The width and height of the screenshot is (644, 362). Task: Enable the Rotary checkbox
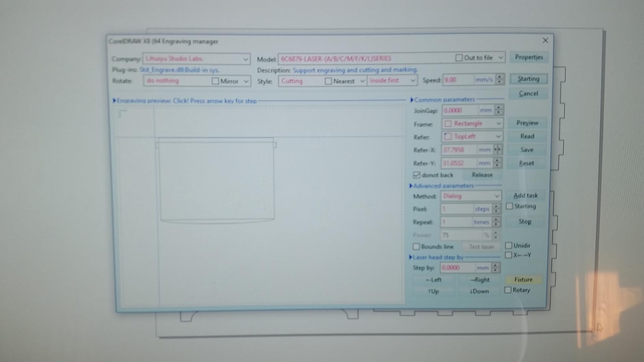coord(508,290)
